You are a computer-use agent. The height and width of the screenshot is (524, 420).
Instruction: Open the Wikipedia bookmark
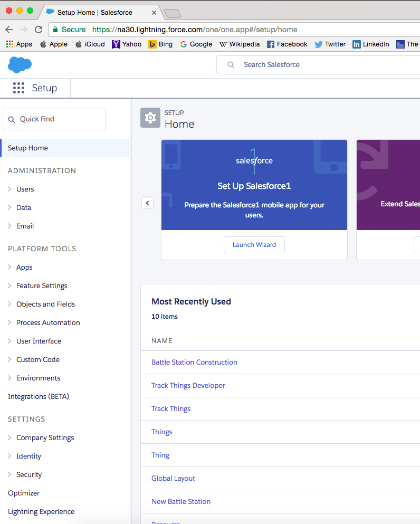tap(239, 44)
